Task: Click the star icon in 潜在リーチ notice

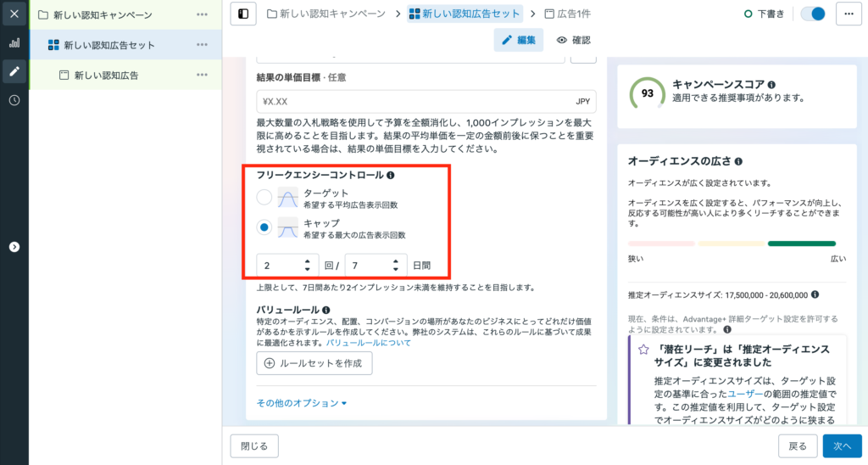Action: 643,350
